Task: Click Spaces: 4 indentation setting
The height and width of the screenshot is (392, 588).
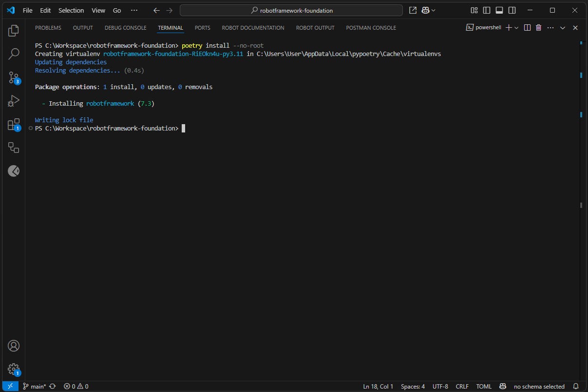Action: 413,386
